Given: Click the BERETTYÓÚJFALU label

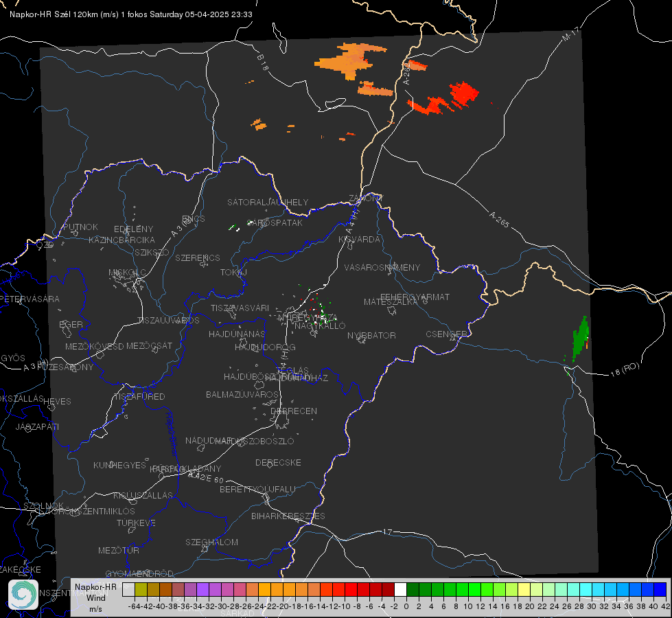Looking at the screenshot, I should coord(257,489).
